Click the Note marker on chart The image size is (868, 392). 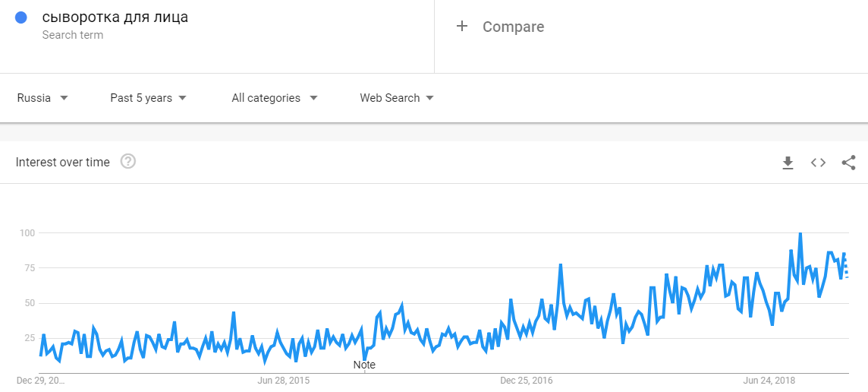(x=364, y=365)
